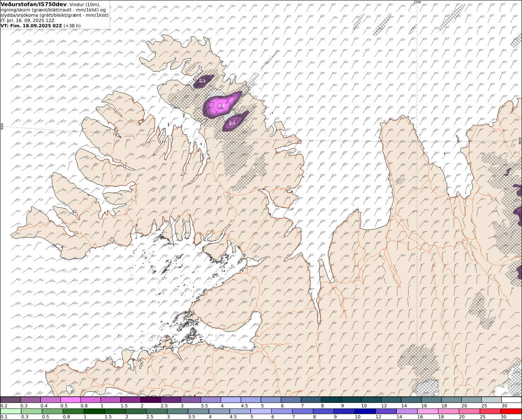This screenshot has width=522, height=420.
Task: Select the orchid 0.4 snow swatch
Action: (x=50, y=400)
